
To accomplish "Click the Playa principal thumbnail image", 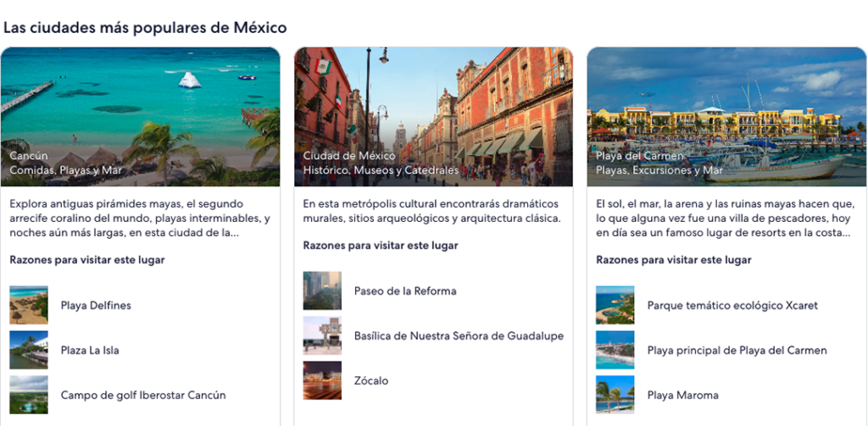I will coord(615,350).
